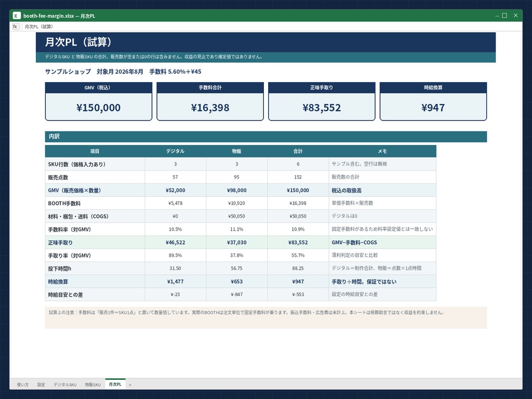
Task: Select the 手数料合計 card value ¥16,398
Action: pos(210,107)
